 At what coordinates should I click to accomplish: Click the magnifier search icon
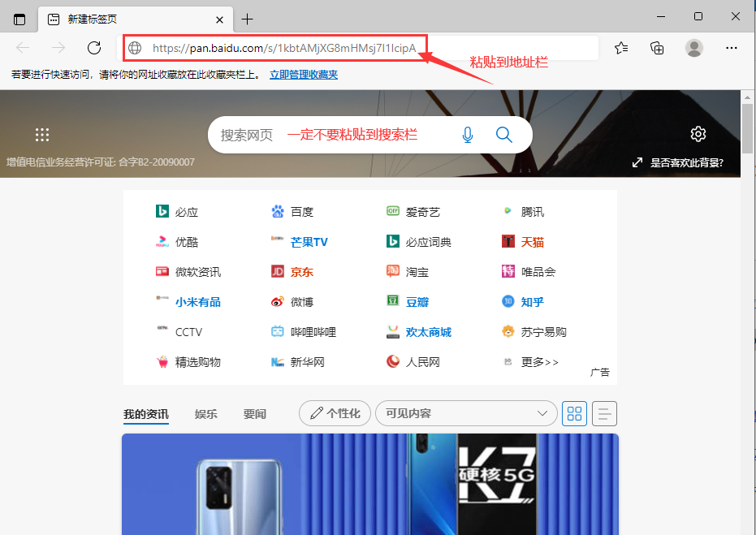(x=503, y=135)
